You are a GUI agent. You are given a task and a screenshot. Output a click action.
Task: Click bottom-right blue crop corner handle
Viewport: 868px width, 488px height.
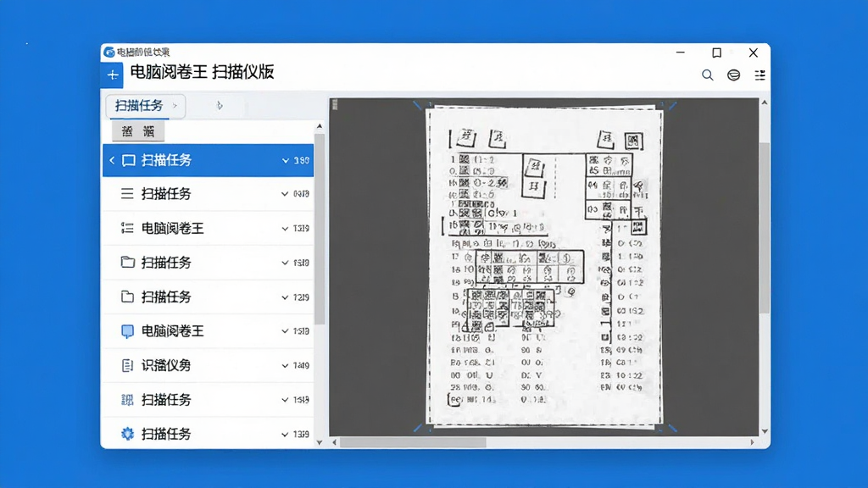pos(672,428)
